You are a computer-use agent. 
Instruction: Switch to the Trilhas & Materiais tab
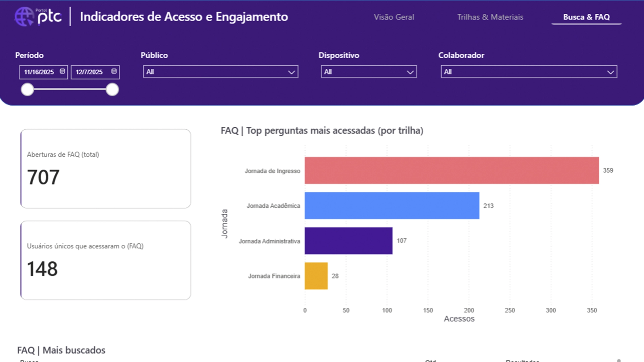490,17
